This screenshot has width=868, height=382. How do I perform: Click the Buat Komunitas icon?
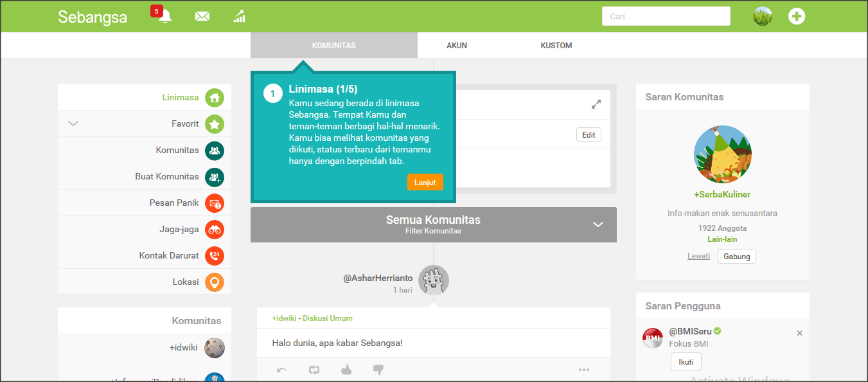coord(214,177)
